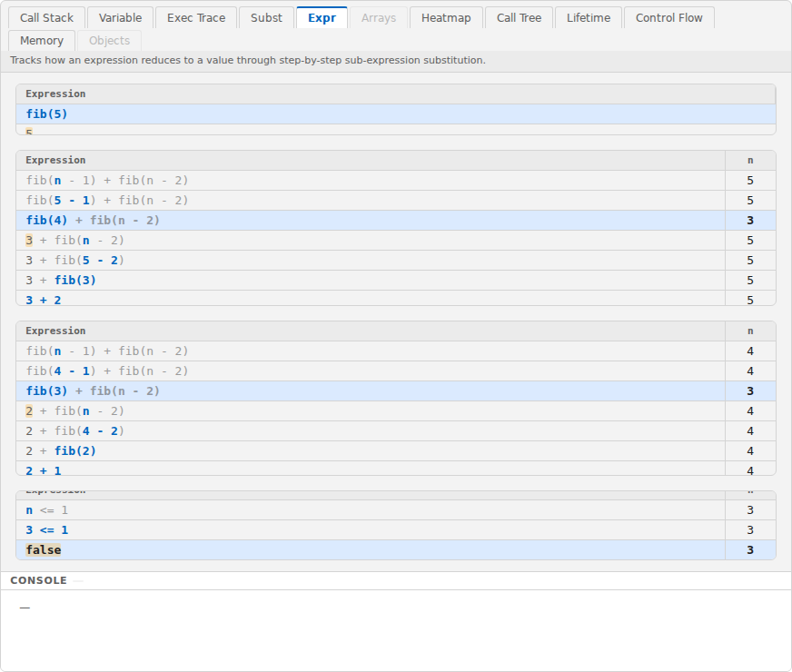Click the tab description text about sub-expression substitution
The width and height of the screenshot is (792, 672).
[247, 60]
